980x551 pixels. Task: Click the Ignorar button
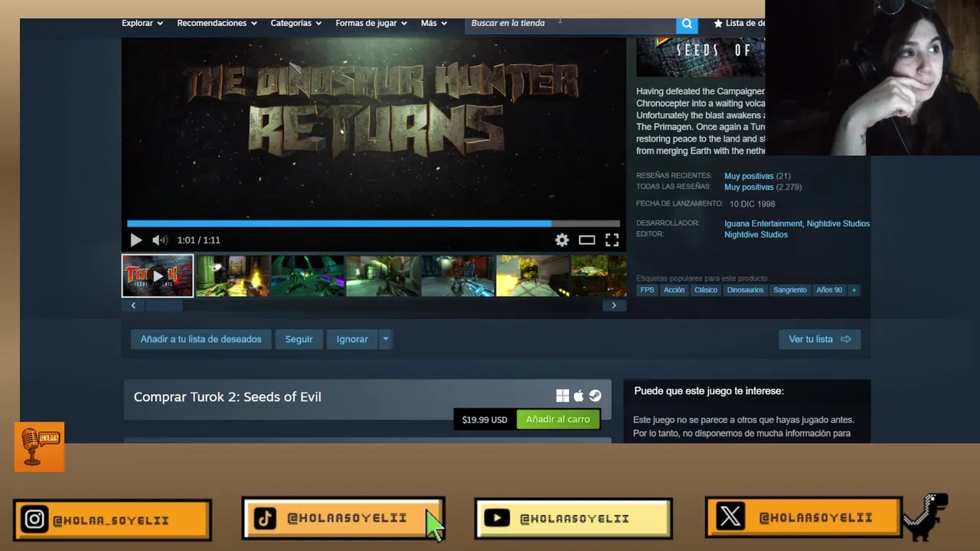click(352, 339)
